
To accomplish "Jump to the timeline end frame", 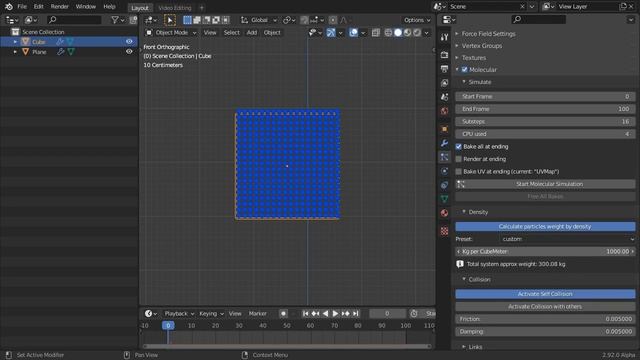I will coord(356,313).
